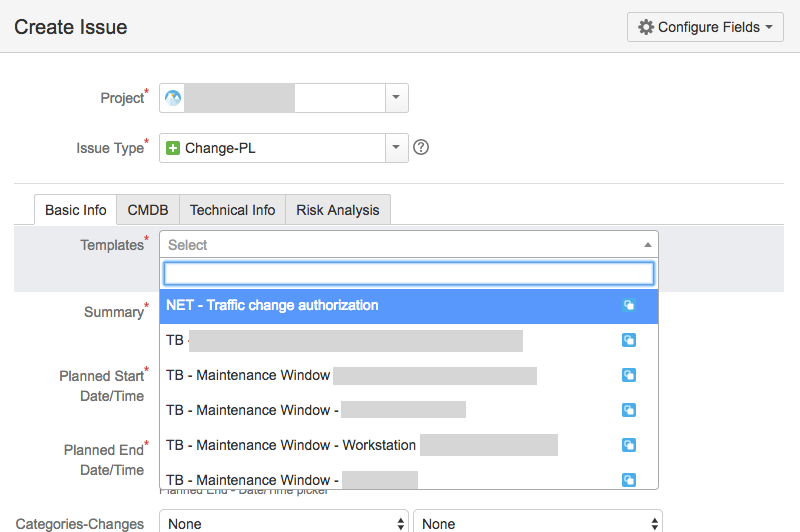Select TB - Maintenance Window - Workstation template

(x=409, y=445)
